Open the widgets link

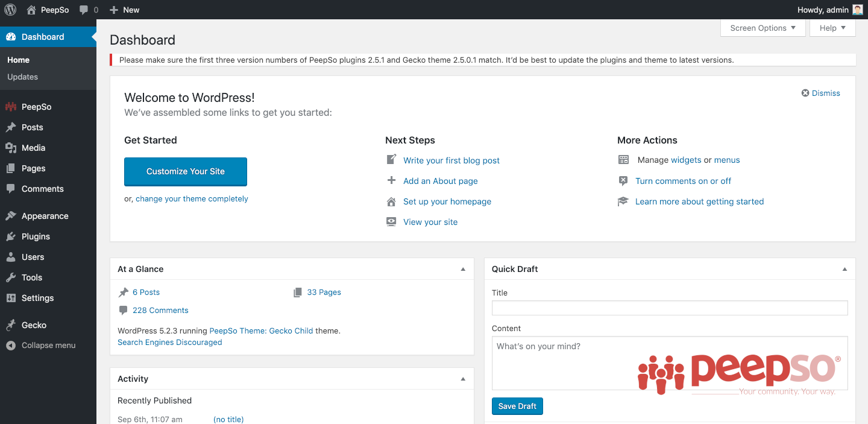point(686,160)
